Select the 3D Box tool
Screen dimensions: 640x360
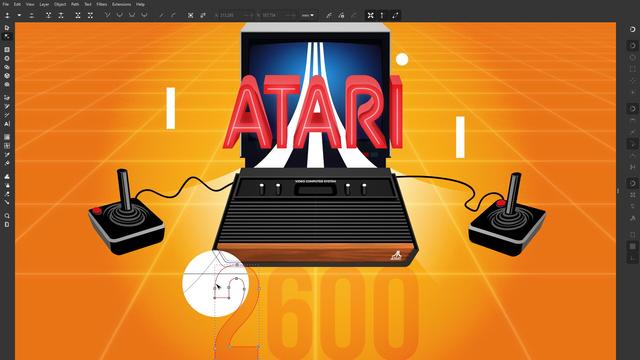click(7, 76)
